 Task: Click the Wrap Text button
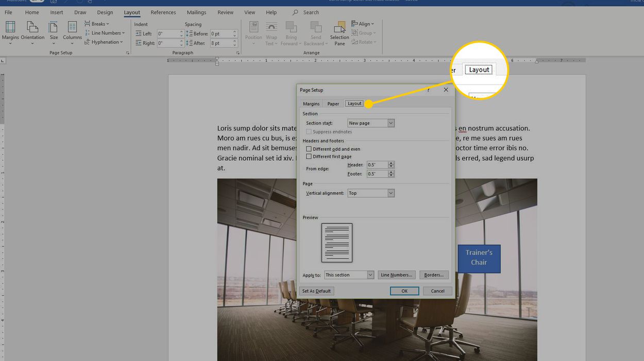coord(271,33)
